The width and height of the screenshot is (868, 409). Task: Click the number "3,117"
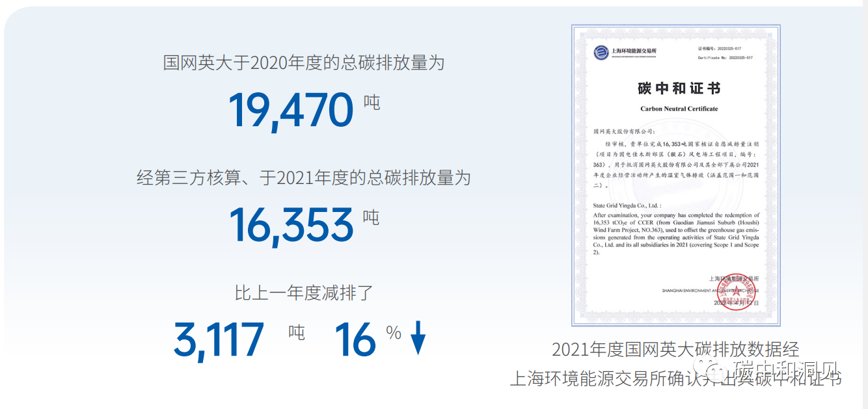(x=219, y=339)
